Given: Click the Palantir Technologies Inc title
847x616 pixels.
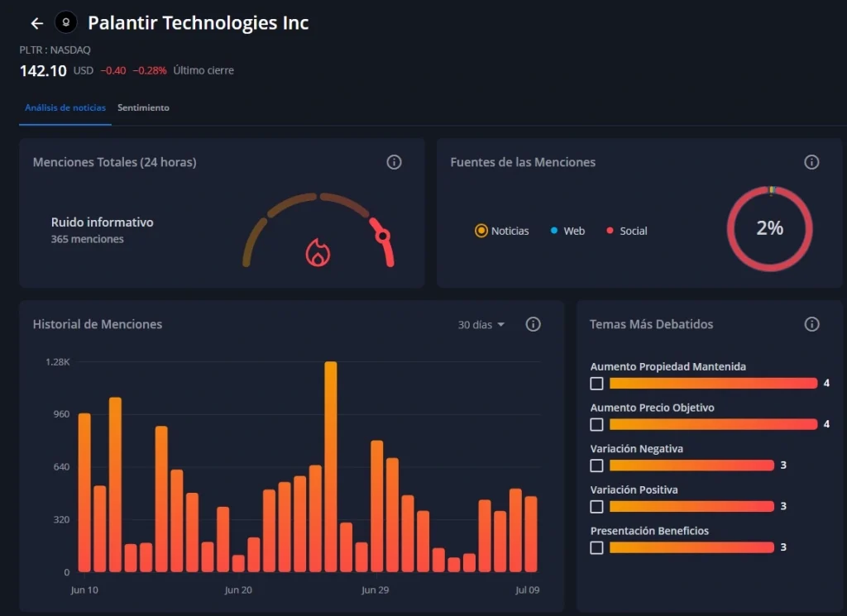Looking at the screenshot, I should (199, 22).
